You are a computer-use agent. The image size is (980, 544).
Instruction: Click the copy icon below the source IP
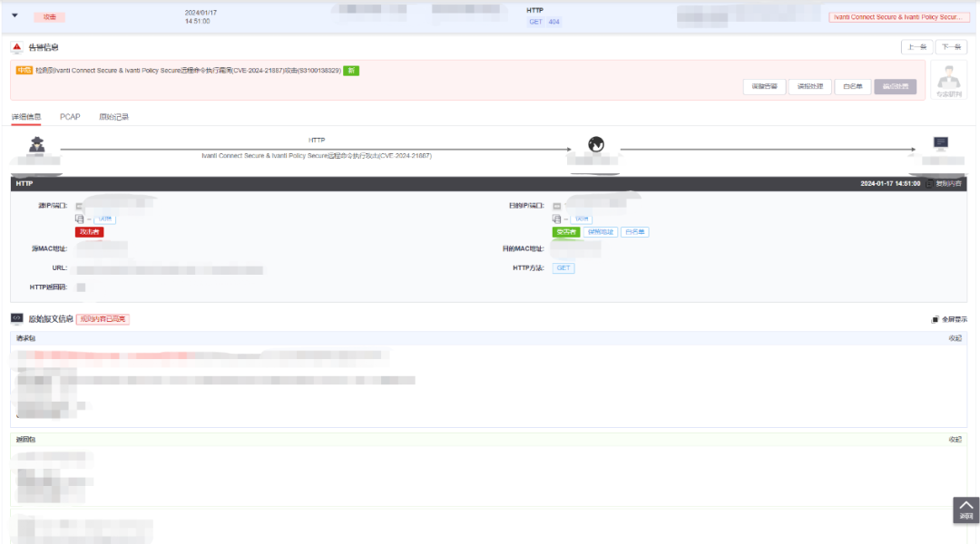tap(79, 219)
